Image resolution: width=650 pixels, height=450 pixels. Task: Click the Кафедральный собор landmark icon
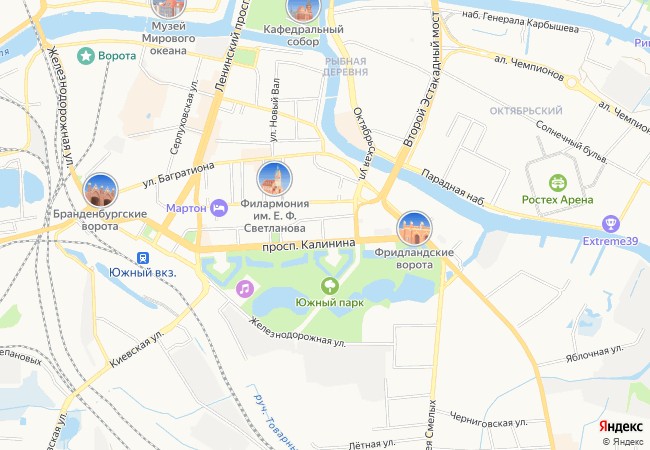point(303,7)
